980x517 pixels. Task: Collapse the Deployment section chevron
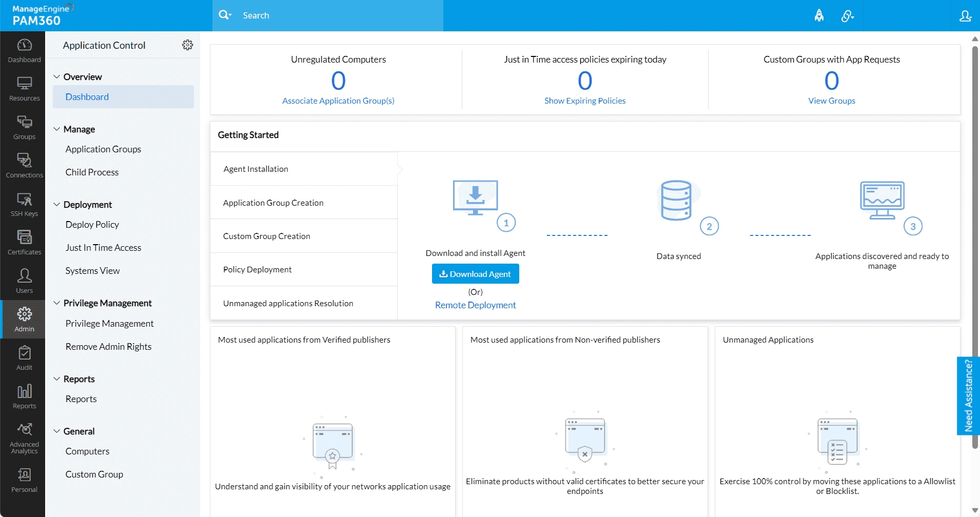pyautogui.click(x=57, y=205)
